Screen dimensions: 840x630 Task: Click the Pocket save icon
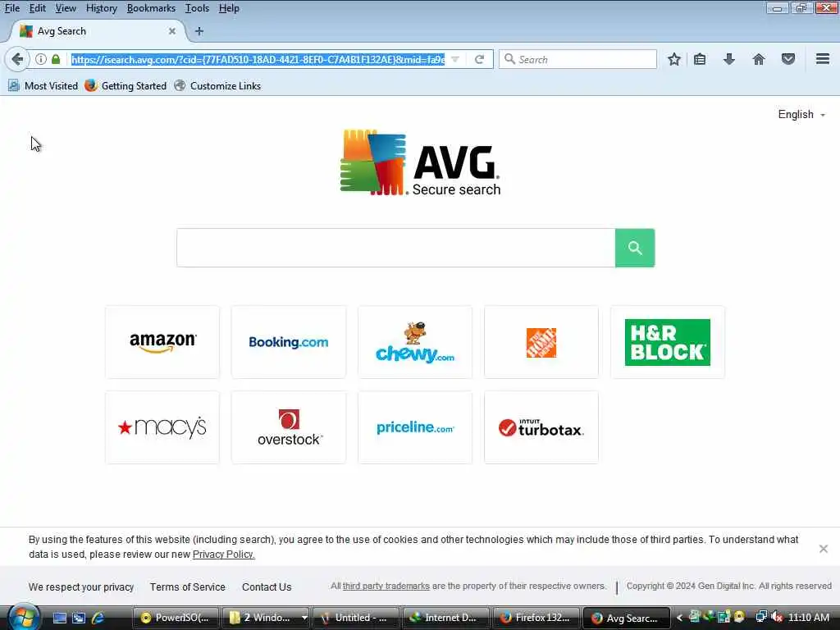788,59
